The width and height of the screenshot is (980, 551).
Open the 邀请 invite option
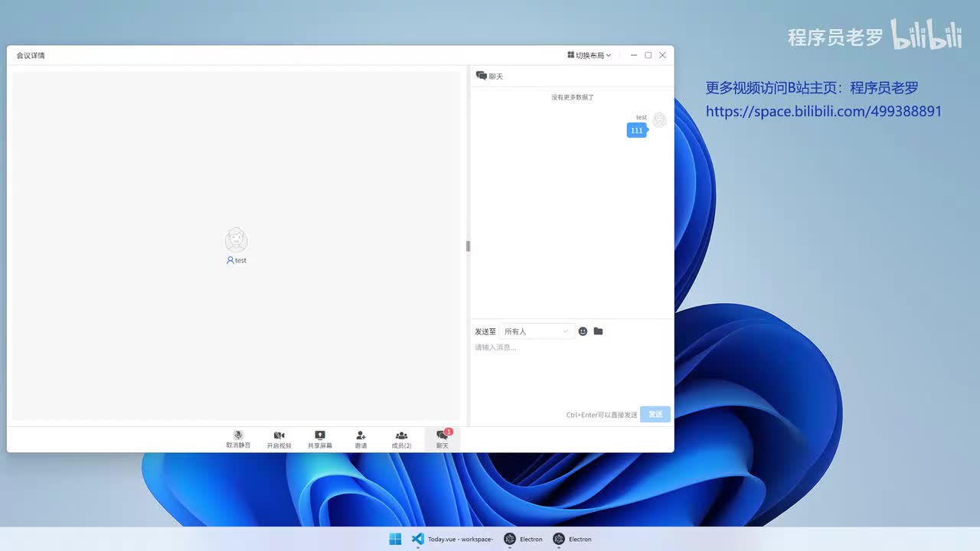coord(361,439)
